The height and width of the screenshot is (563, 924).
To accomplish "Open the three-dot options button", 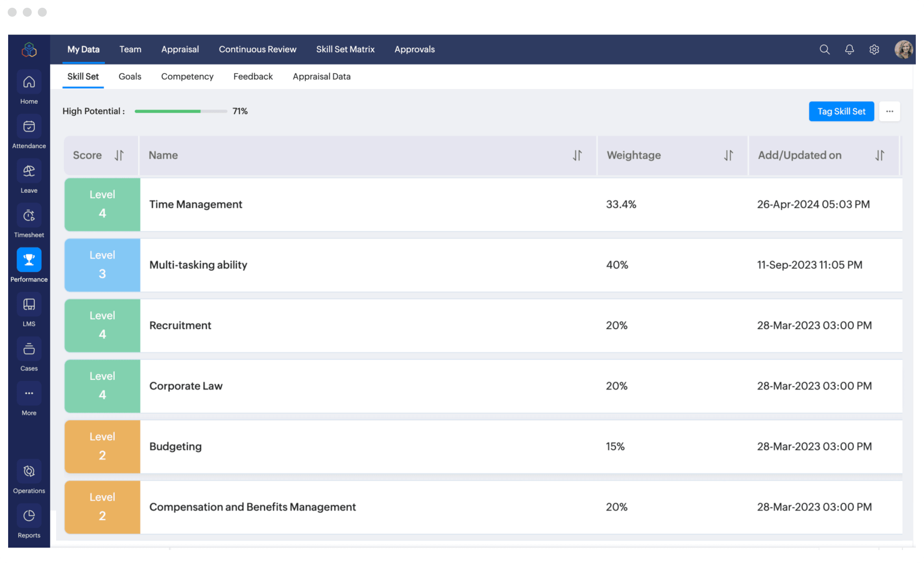I will pyautogui.click(x=889, y=111).
